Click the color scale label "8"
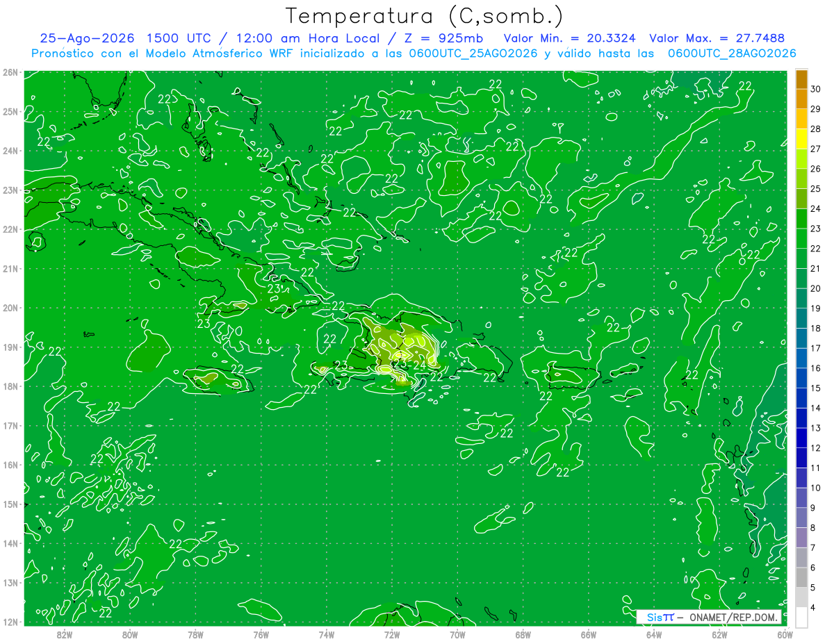The width and height of the screenshot is (834, 644). [x=813, y=528]
